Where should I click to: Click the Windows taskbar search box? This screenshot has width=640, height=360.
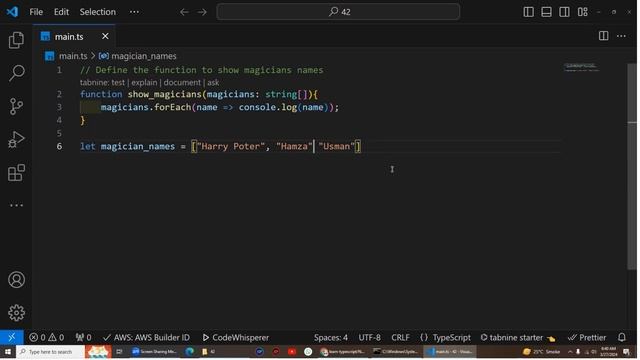(51, 352)
